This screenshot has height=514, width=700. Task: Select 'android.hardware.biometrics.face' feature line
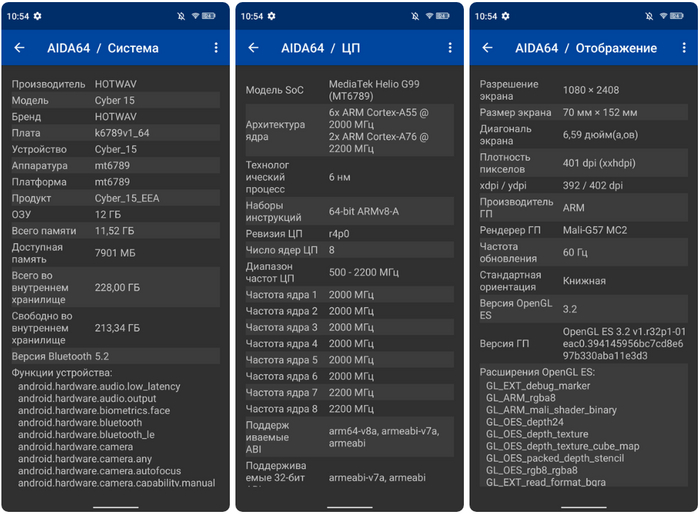pos(94,410)
